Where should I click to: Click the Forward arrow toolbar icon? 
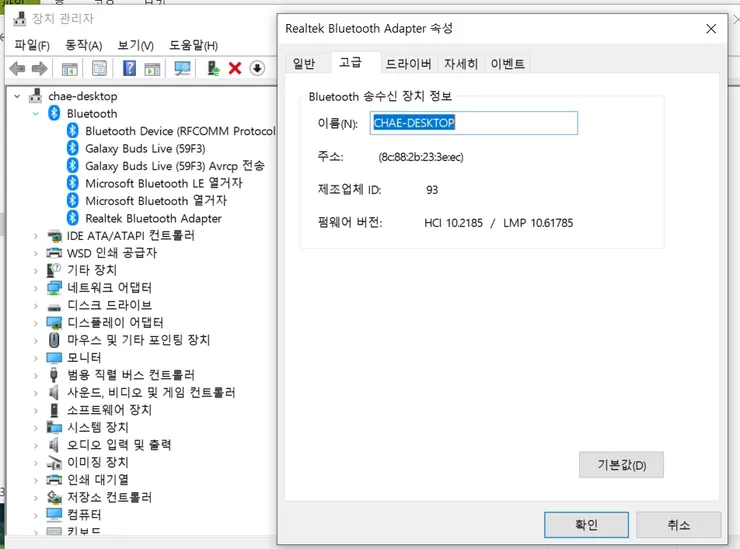tap(39, 69)
